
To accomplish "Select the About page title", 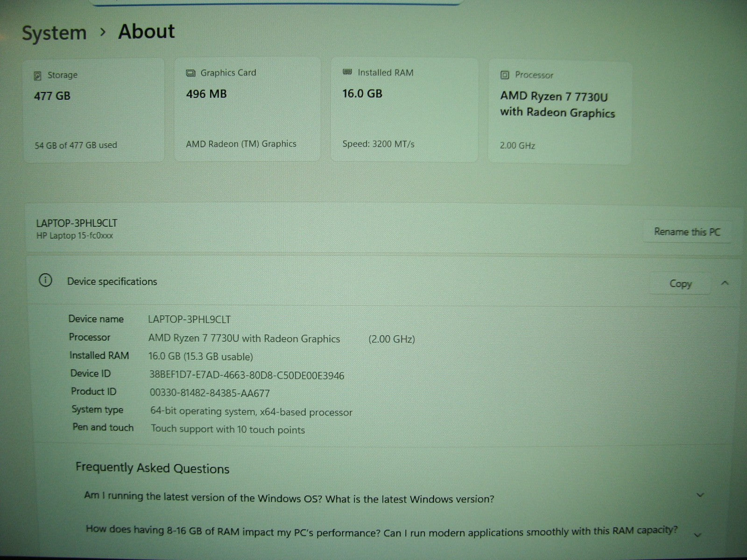I will click(x=146, y=32).
